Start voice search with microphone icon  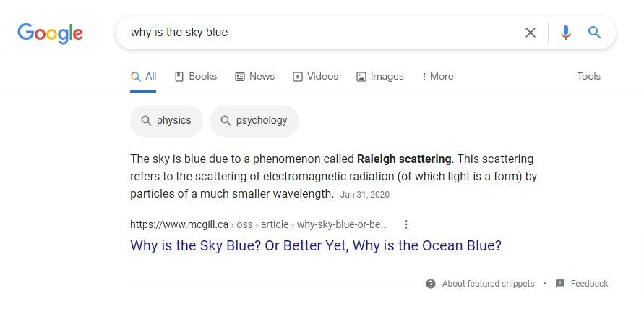click(566, 33)
